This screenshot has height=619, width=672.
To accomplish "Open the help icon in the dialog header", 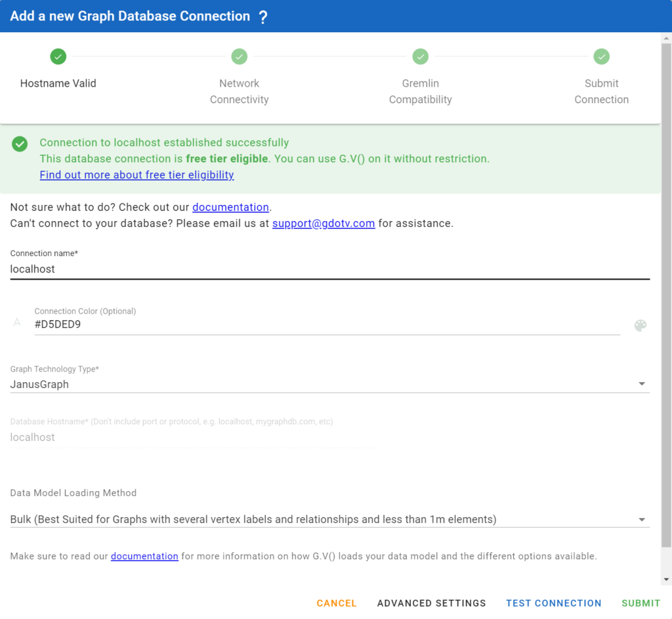I will pos(263,16).
